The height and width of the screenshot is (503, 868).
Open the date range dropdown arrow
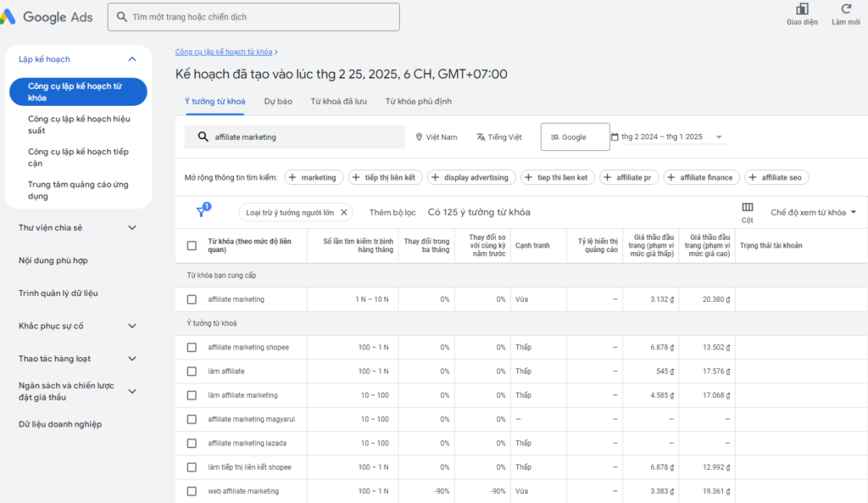pyautogui.click(x=719, y=137)
